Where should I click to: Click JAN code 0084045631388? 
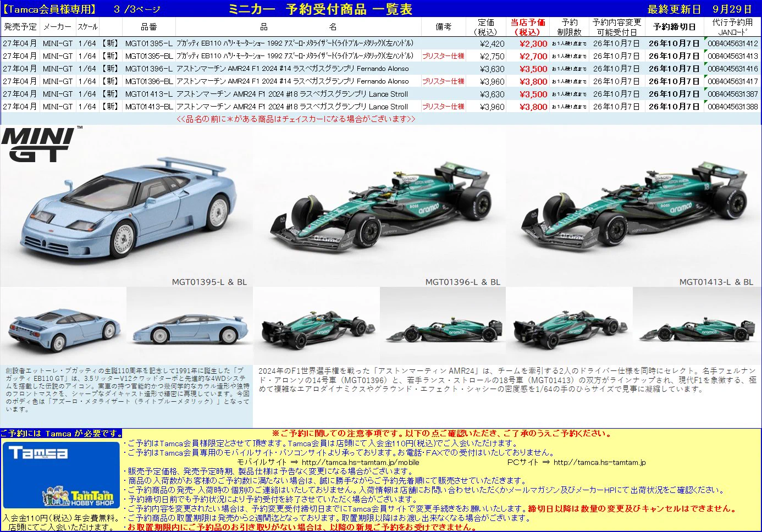coord(733,107)
